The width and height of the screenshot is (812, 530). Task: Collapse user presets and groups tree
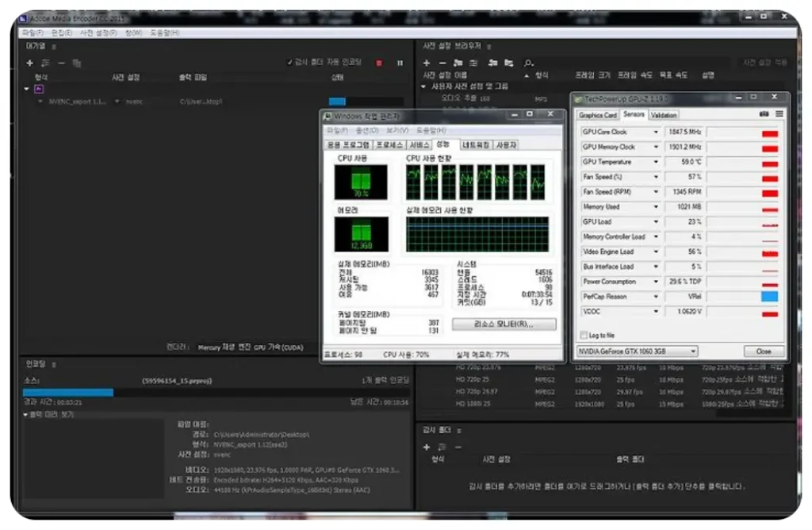423,86
